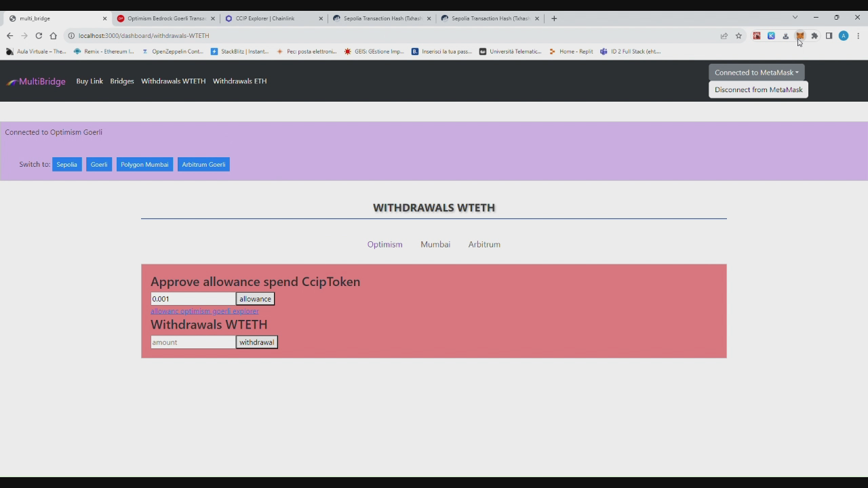Click the red square extension icon

[x=757, y=36]
